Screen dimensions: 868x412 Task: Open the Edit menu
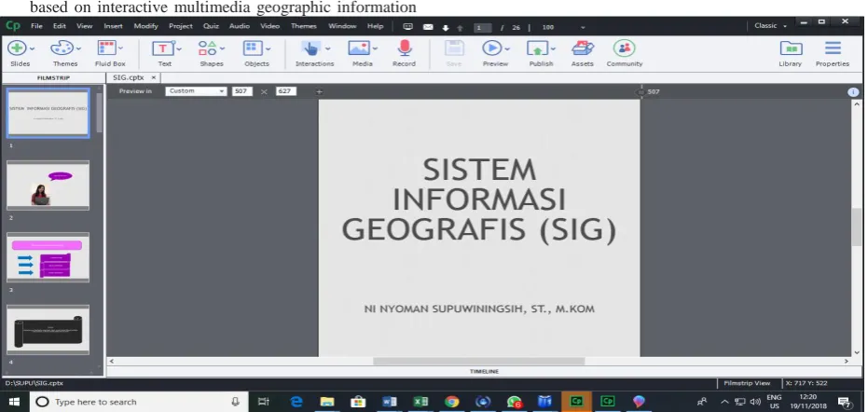[60, 26]
